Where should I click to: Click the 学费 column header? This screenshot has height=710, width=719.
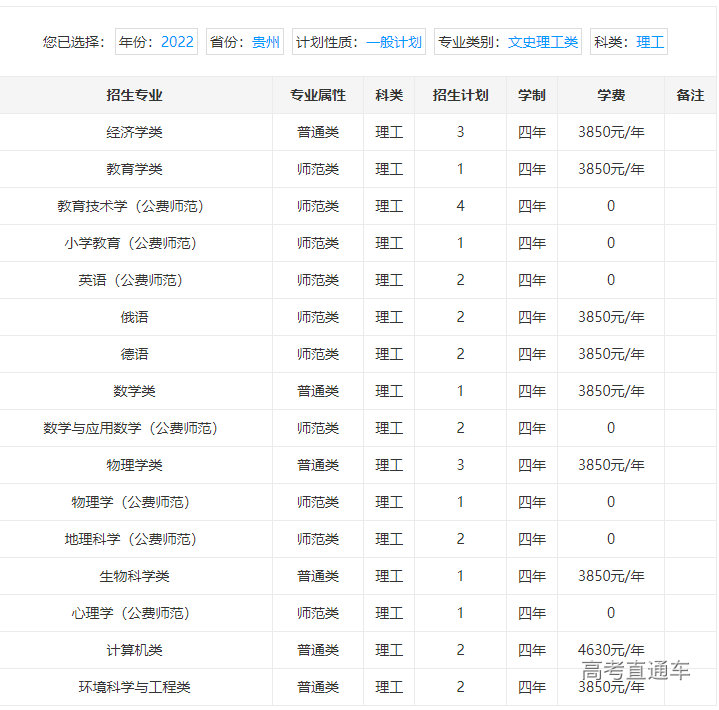point(611,95)
